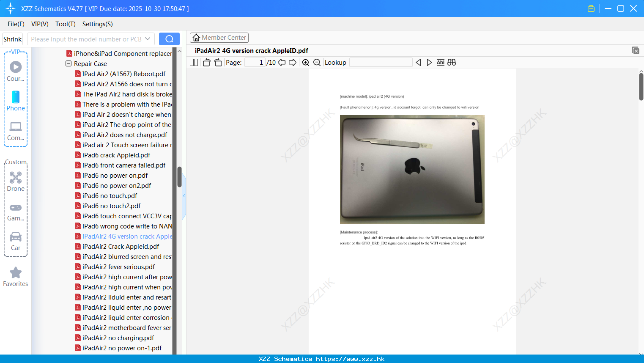Open the Courses sidebar icon
The image size is (644, 363).
tap(16, 71)
